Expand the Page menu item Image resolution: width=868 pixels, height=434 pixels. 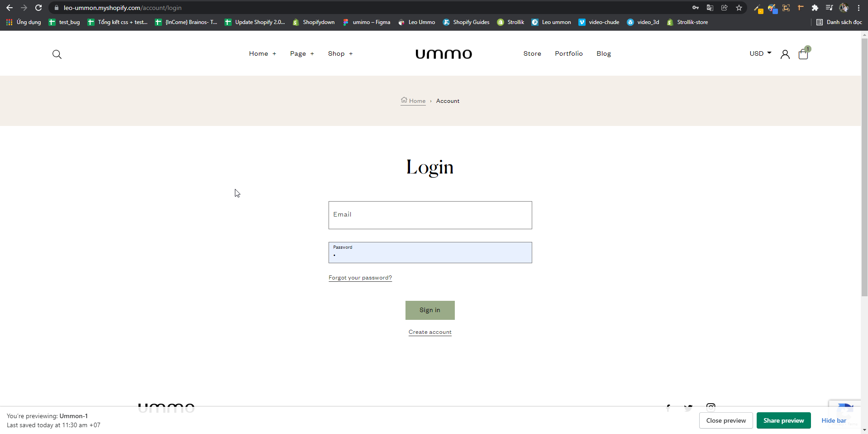[x=302, y=53]
